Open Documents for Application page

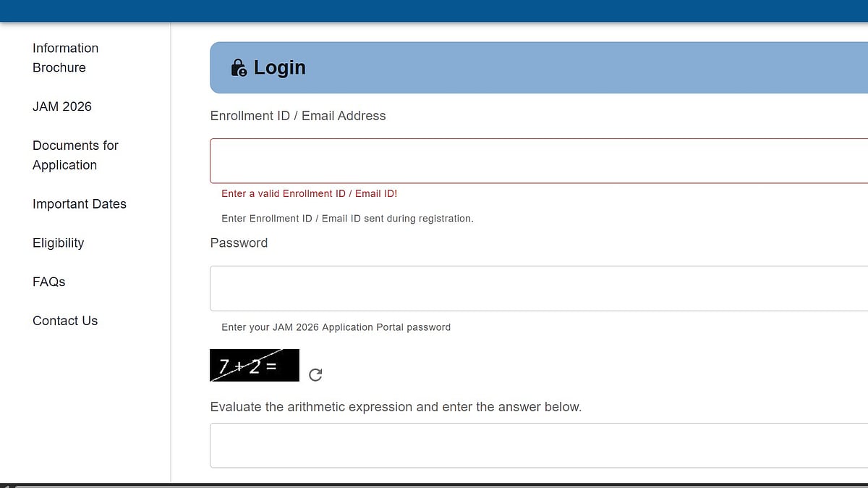tap(75, 155)
